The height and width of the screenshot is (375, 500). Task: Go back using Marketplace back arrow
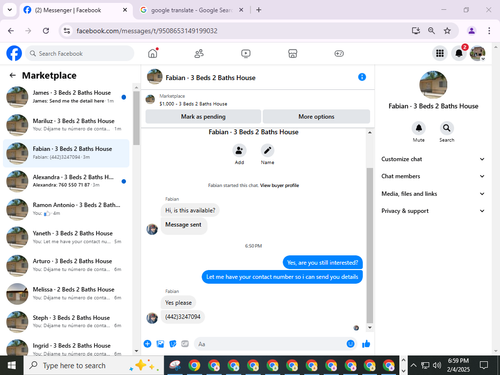click(13, 75)
